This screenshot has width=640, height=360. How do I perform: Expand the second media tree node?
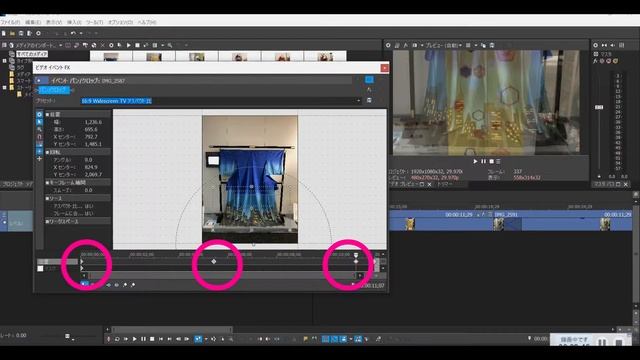point(4,61)
